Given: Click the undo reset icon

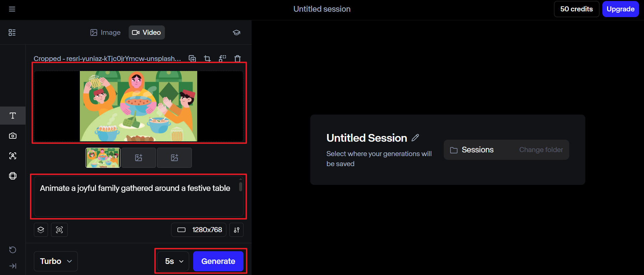Looking at the screenshot, I should (13, 250).
